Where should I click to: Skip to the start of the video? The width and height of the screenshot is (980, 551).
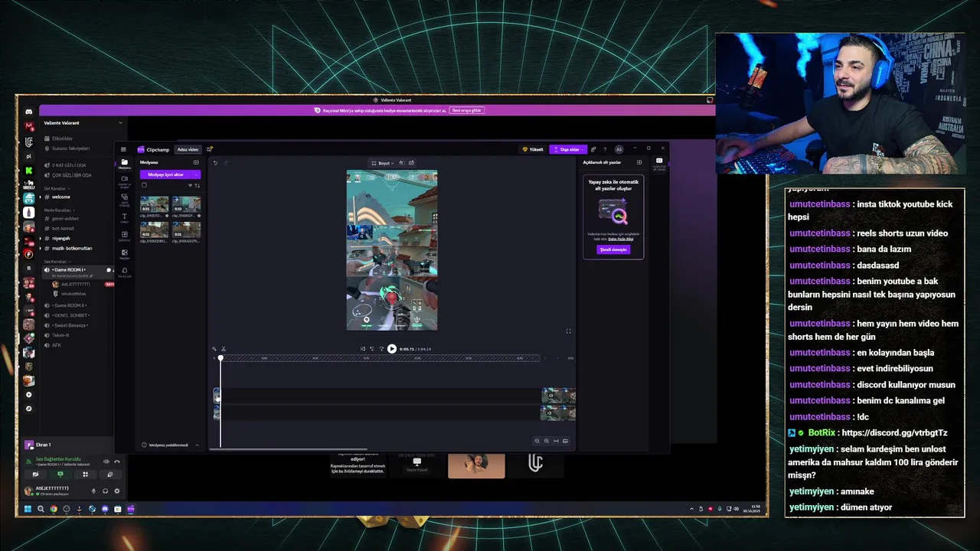(x=363, y=349)
